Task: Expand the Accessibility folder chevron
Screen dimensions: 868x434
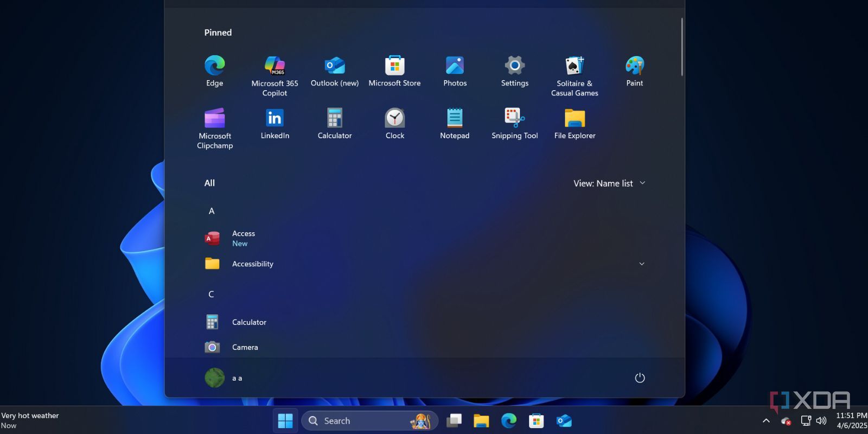Action: (x=642, y=264)
